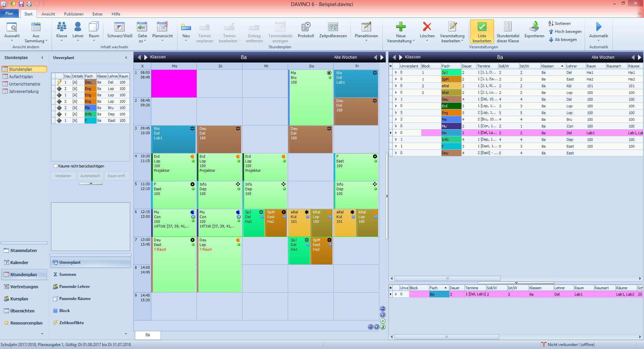Expand the Info row in list

[x=396, y=140]
